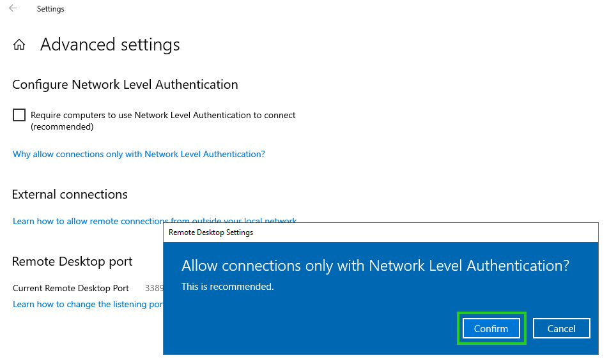Click the 'Current Remote Desktop Port' label
The height and width of the screenshot is (364, 609).
71,288
